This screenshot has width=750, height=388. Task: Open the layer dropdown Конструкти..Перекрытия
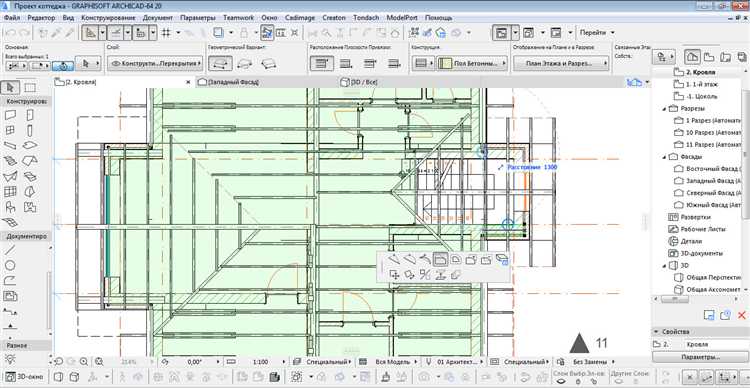(155, 63)
